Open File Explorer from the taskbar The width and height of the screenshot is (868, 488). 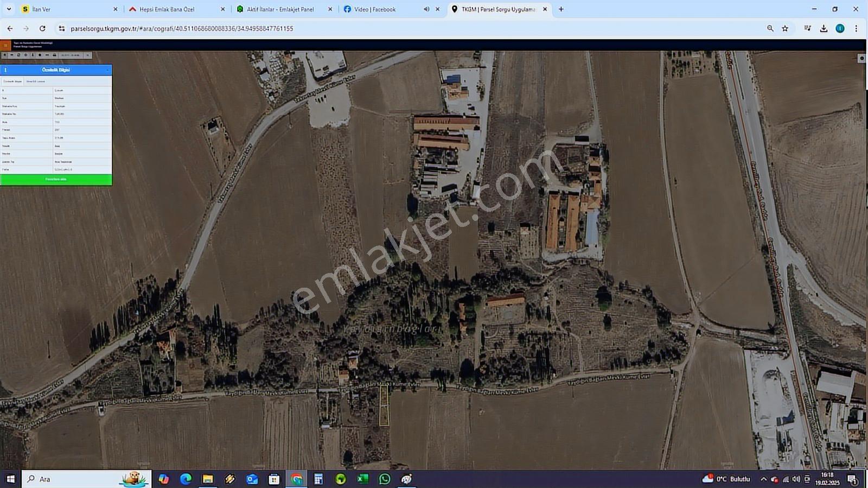208,479
